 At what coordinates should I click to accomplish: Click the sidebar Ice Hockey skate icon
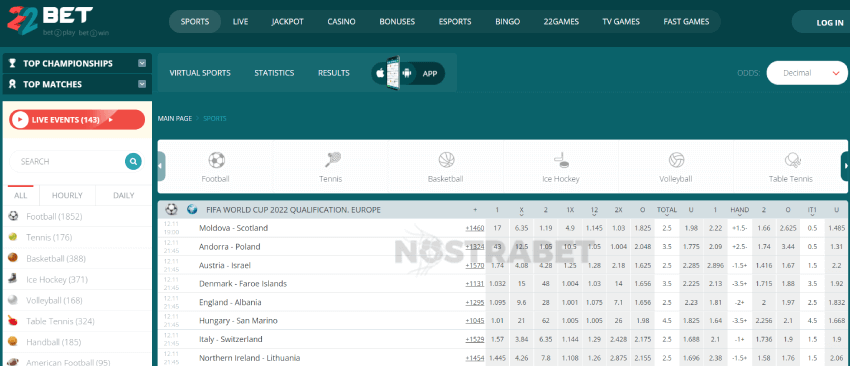click(x=14, y=279)
